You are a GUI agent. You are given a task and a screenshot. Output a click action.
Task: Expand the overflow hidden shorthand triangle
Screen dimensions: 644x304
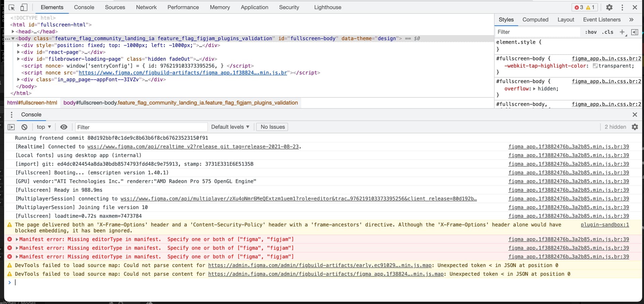pos(534,89)
